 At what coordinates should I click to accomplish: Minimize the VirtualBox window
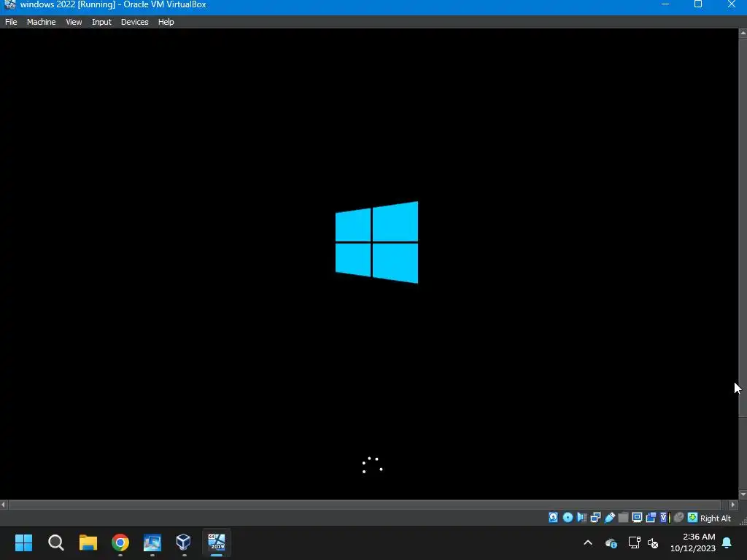[x=665, y=5]
